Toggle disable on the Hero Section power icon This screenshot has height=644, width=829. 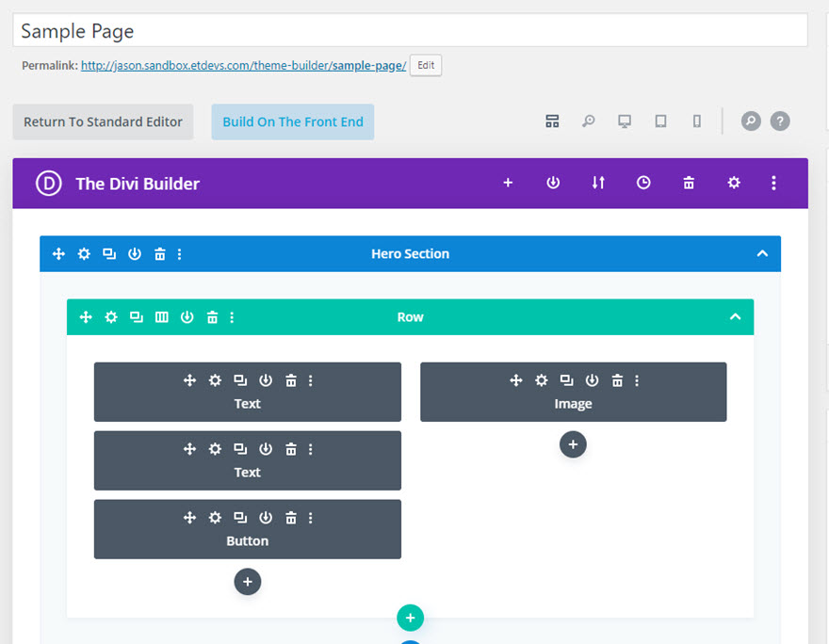point(135,254)
